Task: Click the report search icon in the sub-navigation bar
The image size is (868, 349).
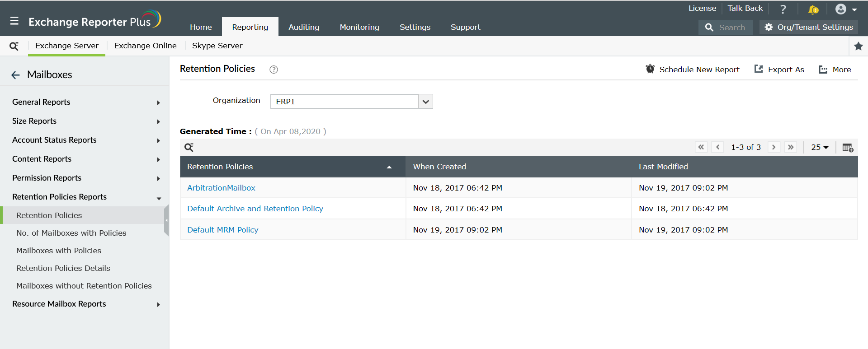Action: click(x=14, y=46)
